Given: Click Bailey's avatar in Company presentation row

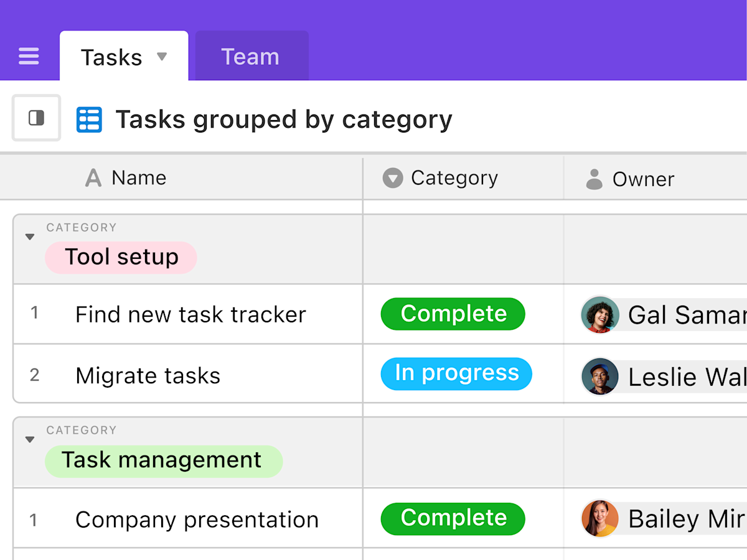Looking at the screenshot, I should click(599, 518).
